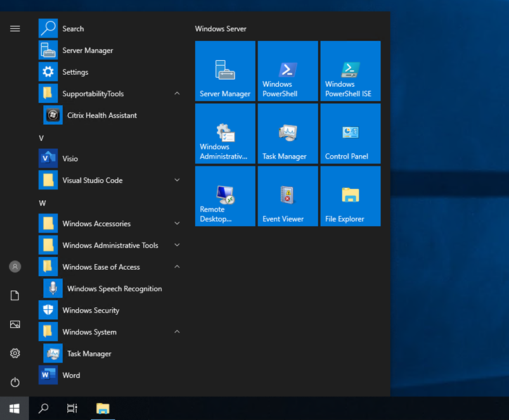
Task: Open Documents from the Start sidebar
Action: tap(15, 295)
